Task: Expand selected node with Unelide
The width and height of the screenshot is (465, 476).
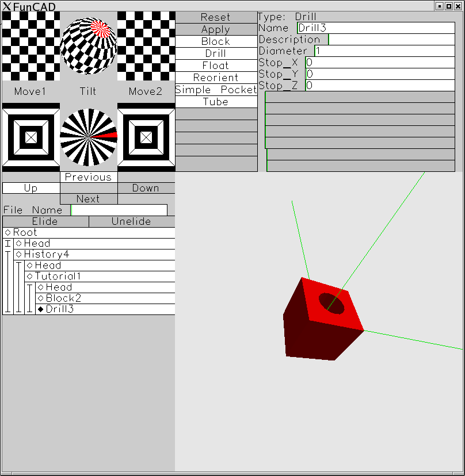Action: point(132,221)
